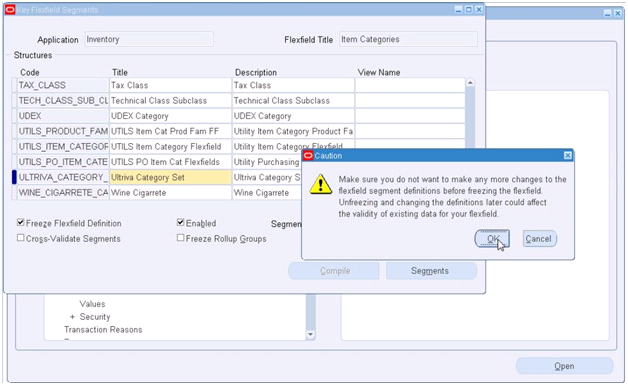Click the navigator list scroll down arrow
Viewport: 628px width, 385px height.
[310, 335]
